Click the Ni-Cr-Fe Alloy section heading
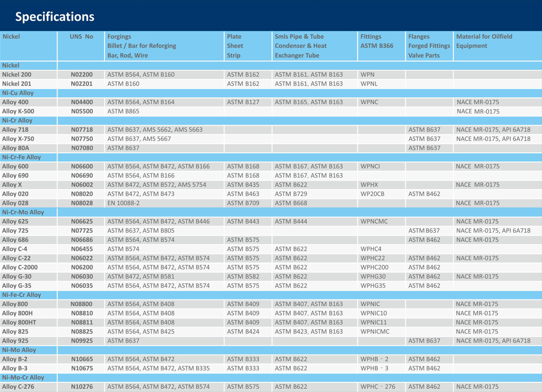Screen dimensions: 542x392 (22, 157)
